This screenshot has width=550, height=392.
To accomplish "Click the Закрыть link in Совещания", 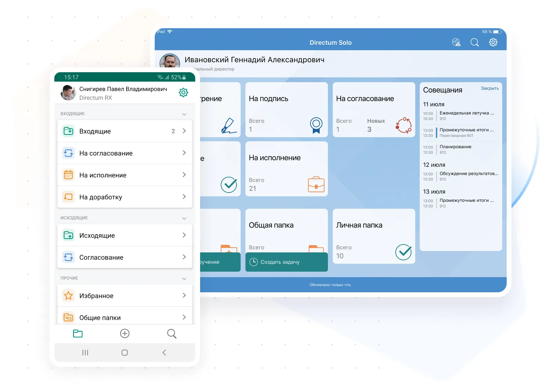I will click(x=489, y=88).
